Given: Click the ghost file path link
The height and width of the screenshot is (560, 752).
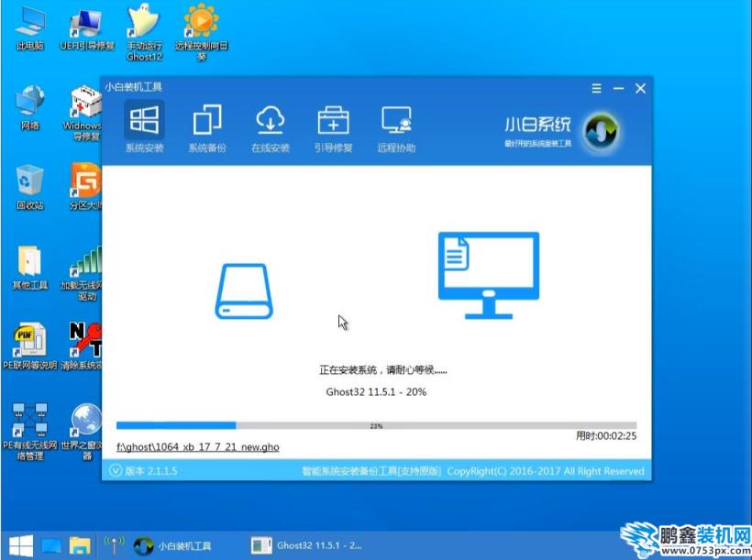Looking at the screenshot, I should 197,447.
